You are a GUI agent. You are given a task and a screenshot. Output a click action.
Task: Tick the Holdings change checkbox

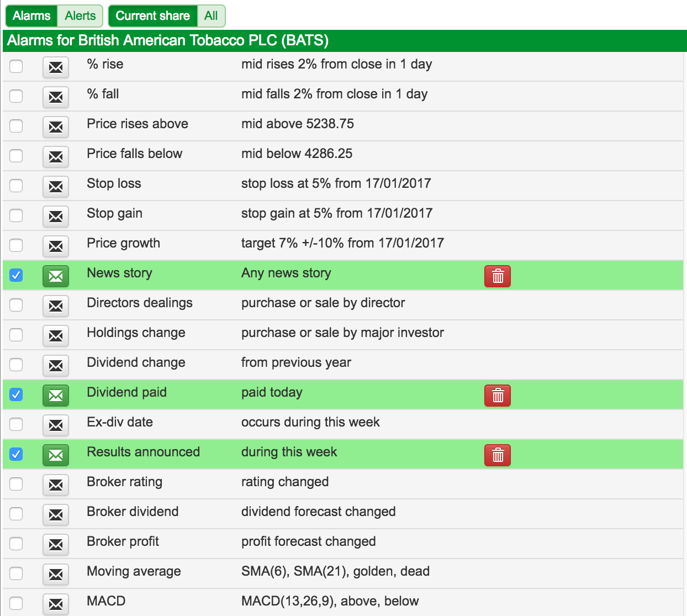(x=16, y=335)
